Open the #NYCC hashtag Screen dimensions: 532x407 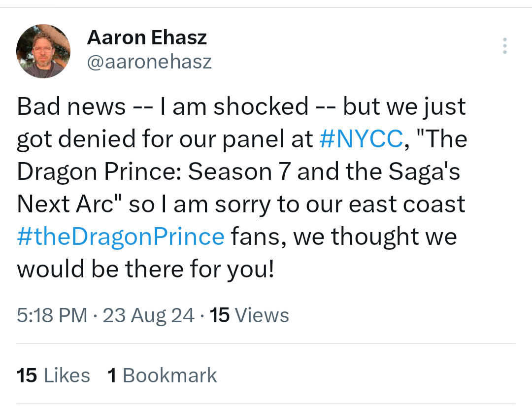pyautogui.click(x=362, y=138)
